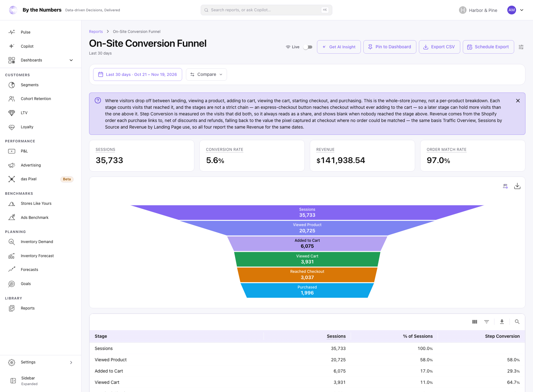Sort table by Sessions column header
The image size is (533, 392).
pyautogui.click(x=336, y=336)
